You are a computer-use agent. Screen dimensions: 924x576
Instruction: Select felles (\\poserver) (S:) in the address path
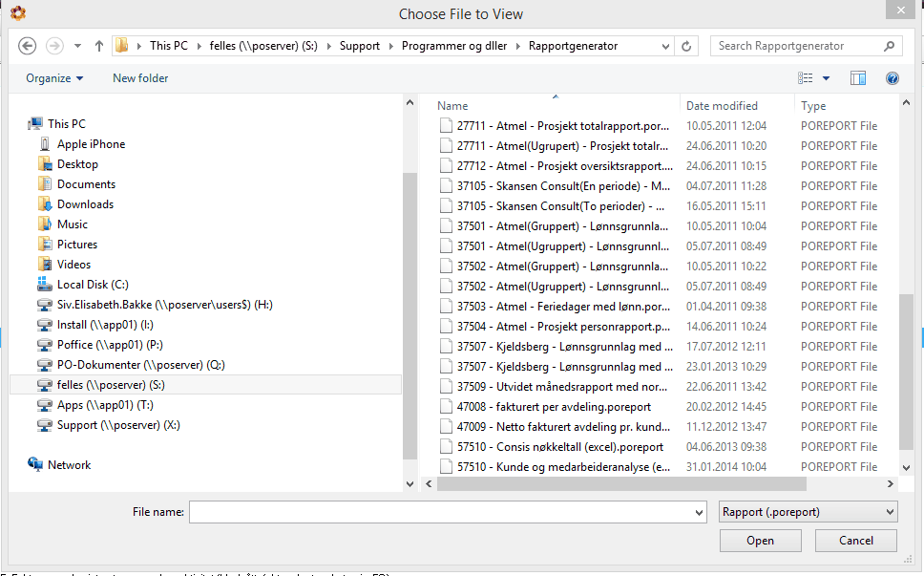(x=263, y=46)
